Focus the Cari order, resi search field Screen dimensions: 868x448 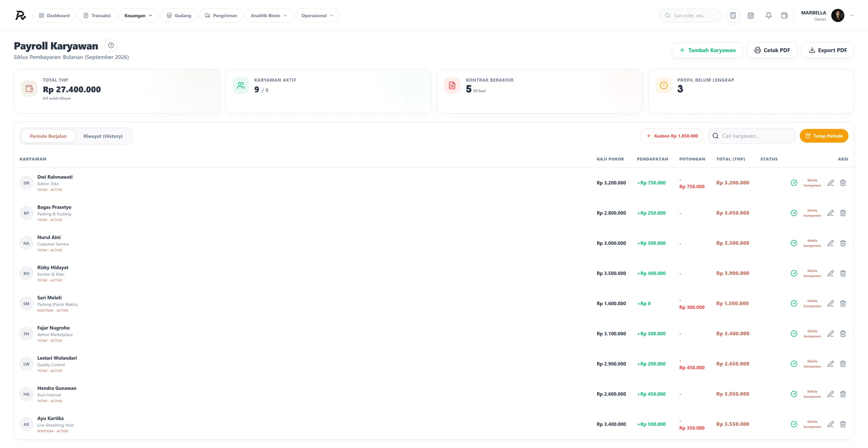pos(690,16)
